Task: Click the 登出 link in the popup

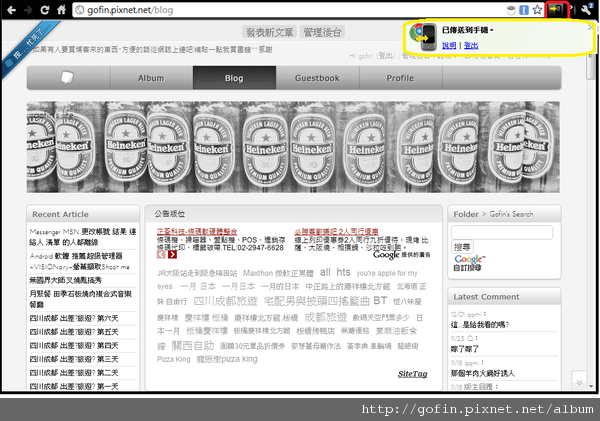Action: [x=471, y=46]
